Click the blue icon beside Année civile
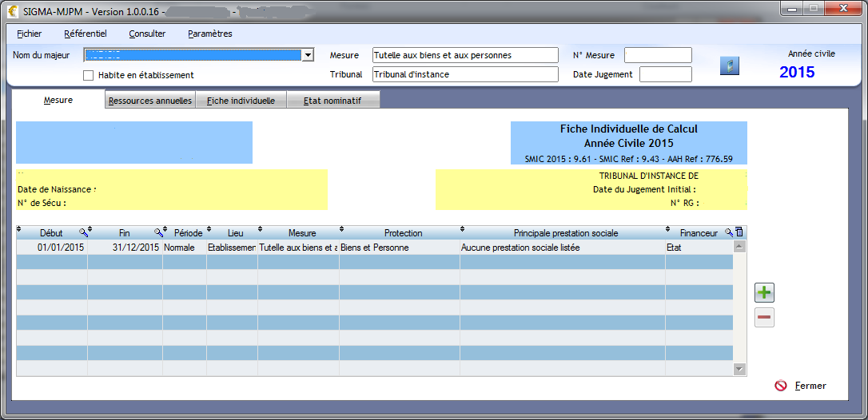 (x=729, y=65)
